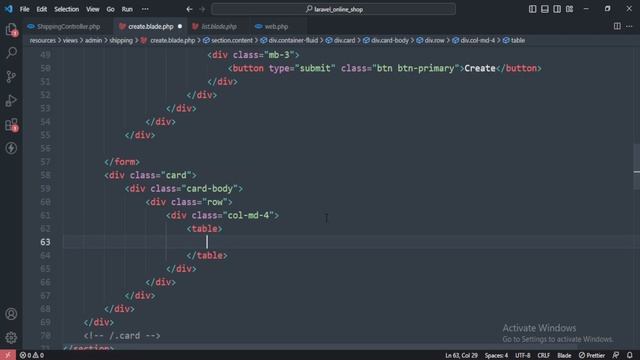640x360 pixels.
Task: Open admin breadcrumb
Action: pyautogui.click(x=93, y=40)
